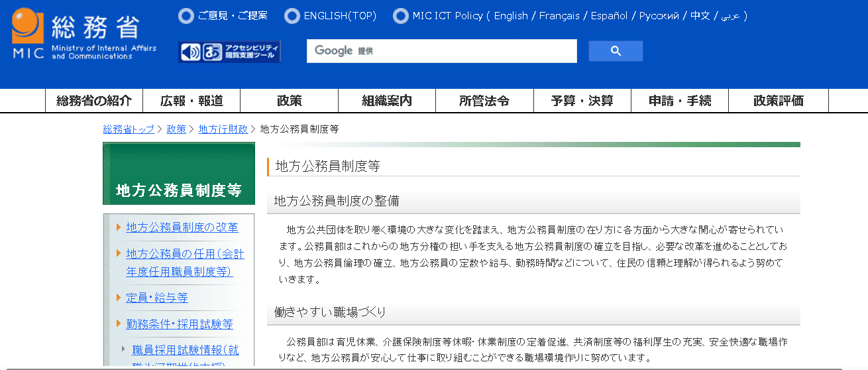
Task: Click the blue magnifier search button
Action: (x=616, y=51)
